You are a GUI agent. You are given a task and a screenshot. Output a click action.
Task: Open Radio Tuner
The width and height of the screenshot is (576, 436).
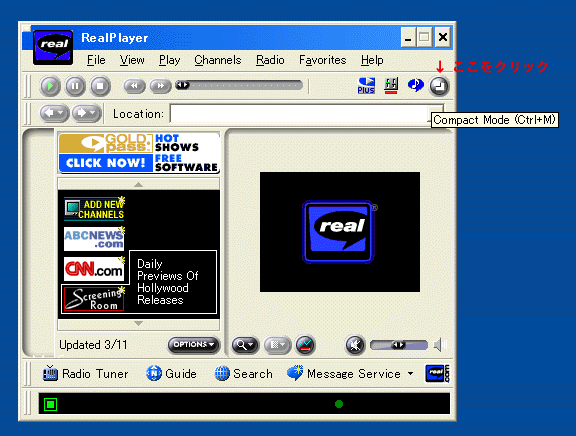[85, 374]
